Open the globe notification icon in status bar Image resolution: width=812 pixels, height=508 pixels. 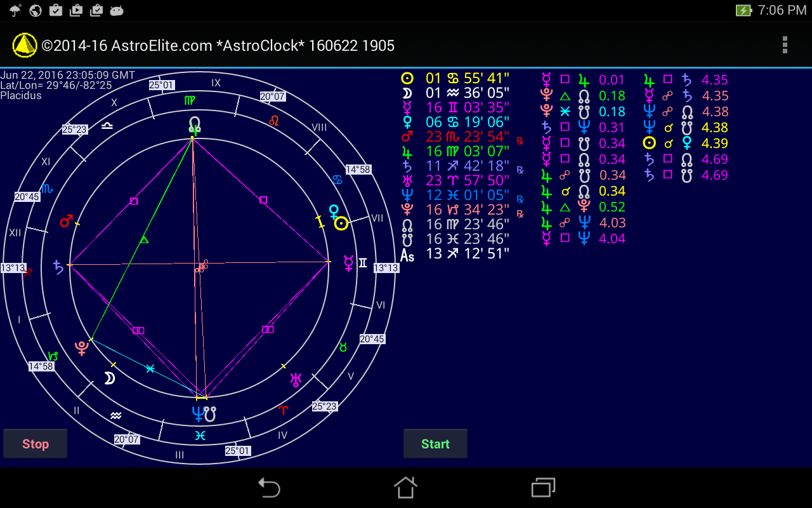(36, 10)
